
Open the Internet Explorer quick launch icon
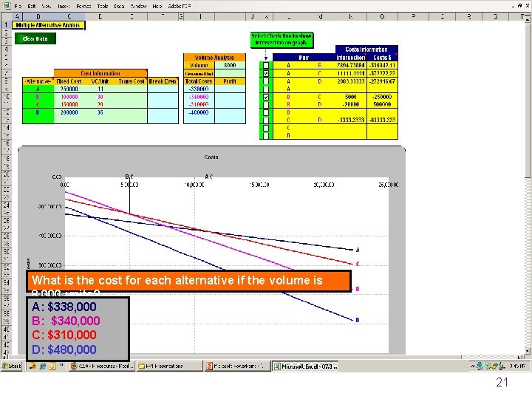point(43,366)
